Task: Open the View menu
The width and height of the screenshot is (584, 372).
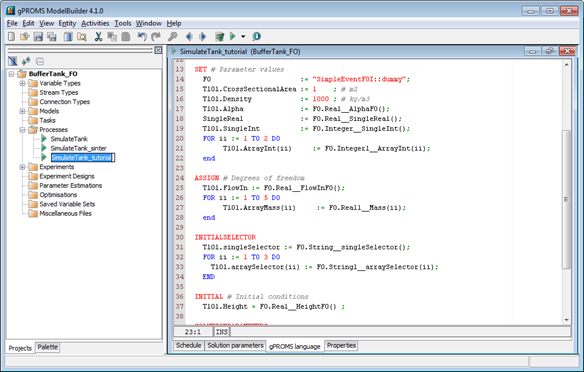Action: tap(47, 23)
